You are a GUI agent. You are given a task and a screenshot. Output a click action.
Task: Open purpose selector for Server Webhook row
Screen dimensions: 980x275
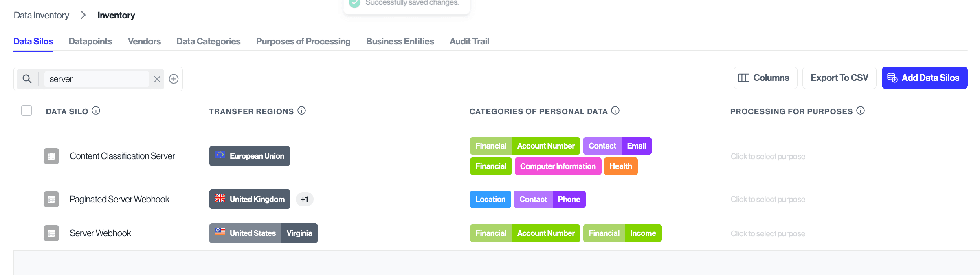tap(767, 233)
